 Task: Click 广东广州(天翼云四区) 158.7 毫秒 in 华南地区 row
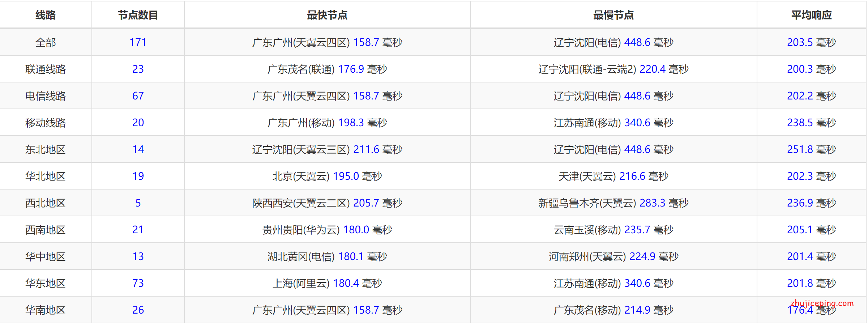pos(327,310)
